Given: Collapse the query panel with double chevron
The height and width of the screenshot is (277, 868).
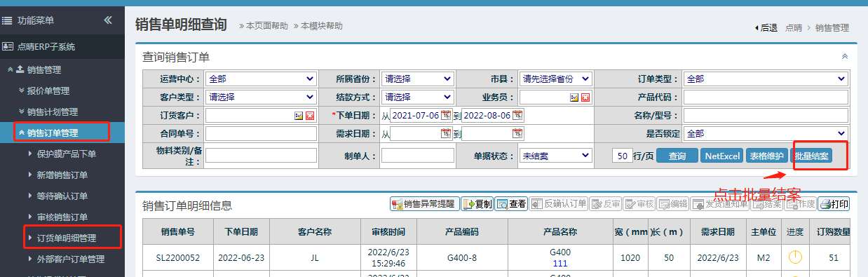Looking at the screenshot, I should (845, 56).
